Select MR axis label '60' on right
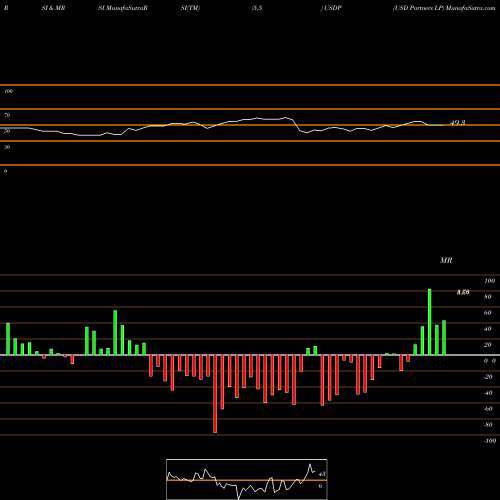This screenshot has width=500, height=500. [488, 313]
